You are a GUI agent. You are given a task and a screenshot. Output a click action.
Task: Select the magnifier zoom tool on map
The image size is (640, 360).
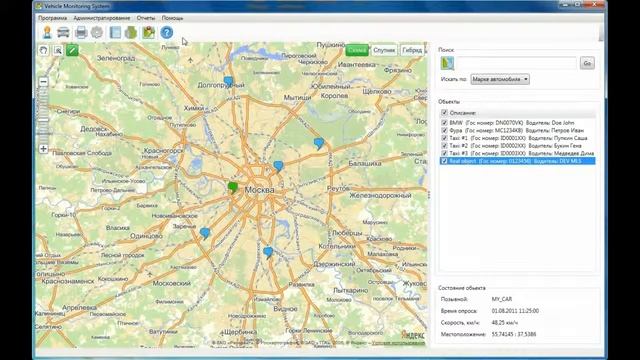pyautogui.click(x=58, y=50)
